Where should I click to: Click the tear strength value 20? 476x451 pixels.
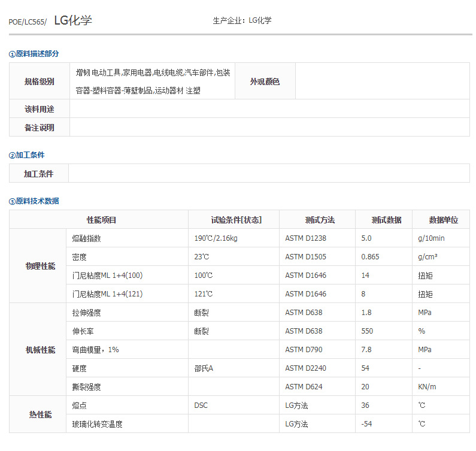[365, 387]
